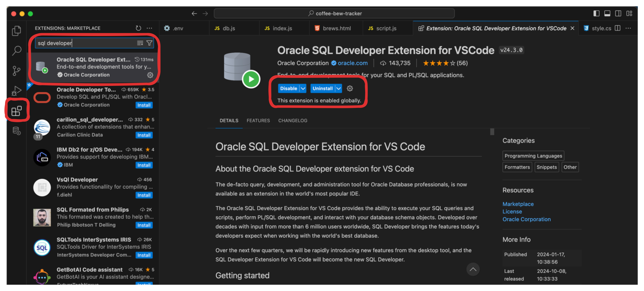
Task: Expand the Disable button dropdown arrow
Action: coord(303,88)
